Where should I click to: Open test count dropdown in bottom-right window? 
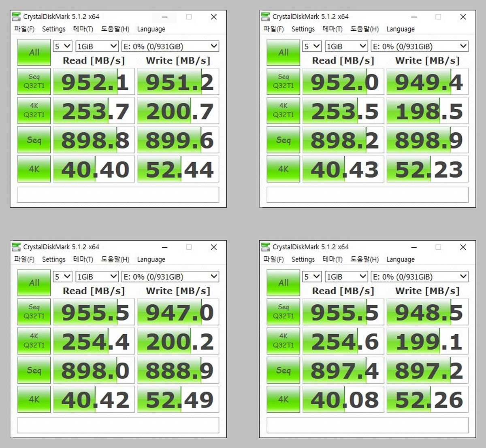pyautogui.click(x=312, y=276)
